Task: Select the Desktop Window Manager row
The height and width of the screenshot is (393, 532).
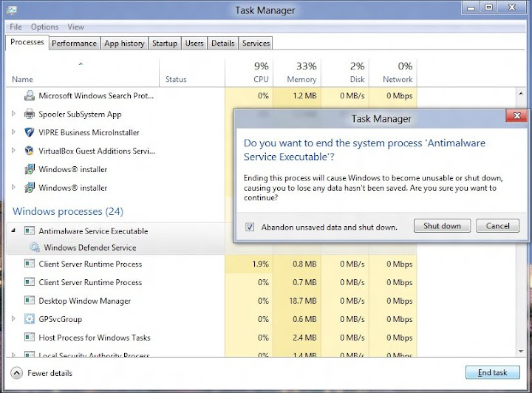Action: [x=211, y=301]
